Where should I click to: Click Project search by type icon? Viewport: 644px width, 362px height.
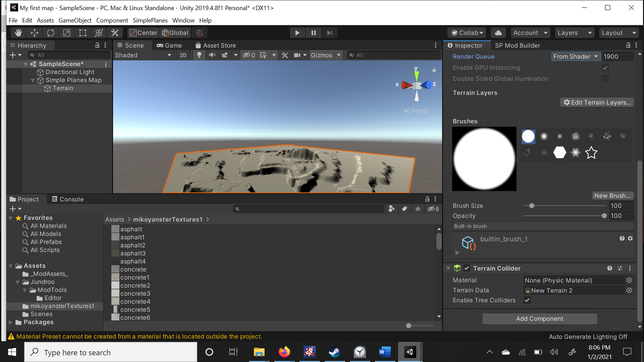click(392, 209)
